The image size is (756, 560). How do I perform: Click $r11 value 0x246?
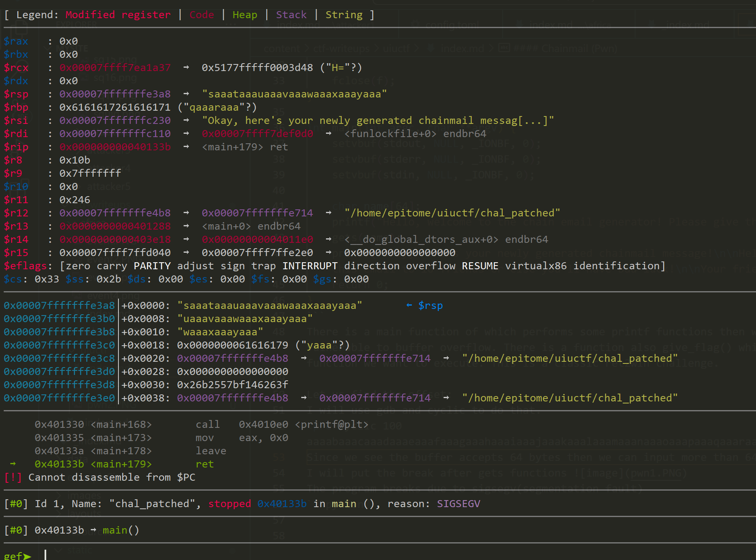click(x=75, y=200)
